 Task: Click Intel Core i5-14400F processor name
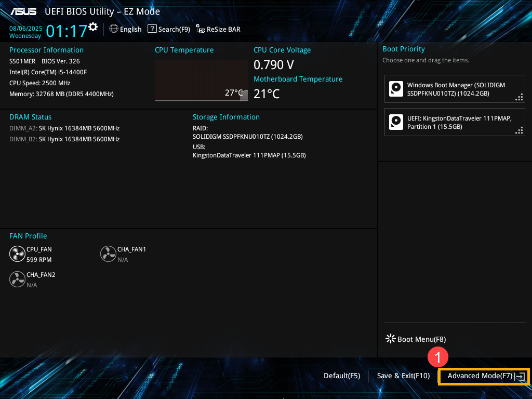pyautogui.click(x=48, y=72)
